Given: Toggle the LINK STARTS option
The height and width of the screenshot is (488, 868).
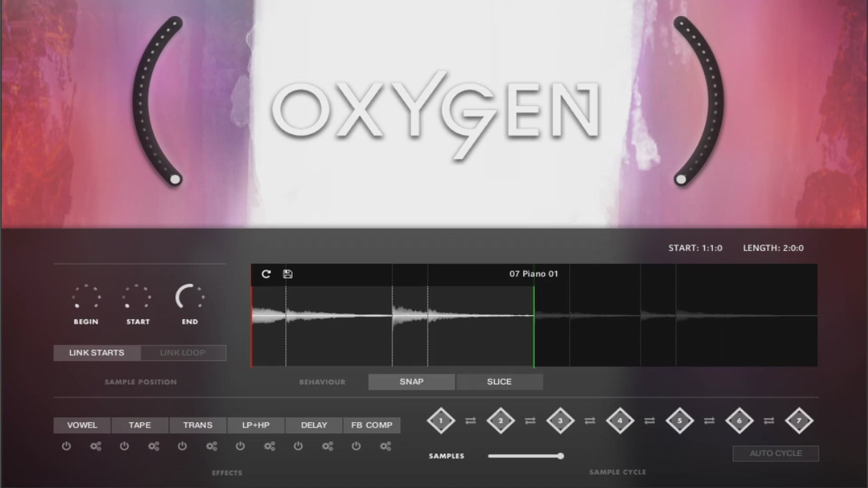Looking at the screenshot, I should [x=97, y=353].
